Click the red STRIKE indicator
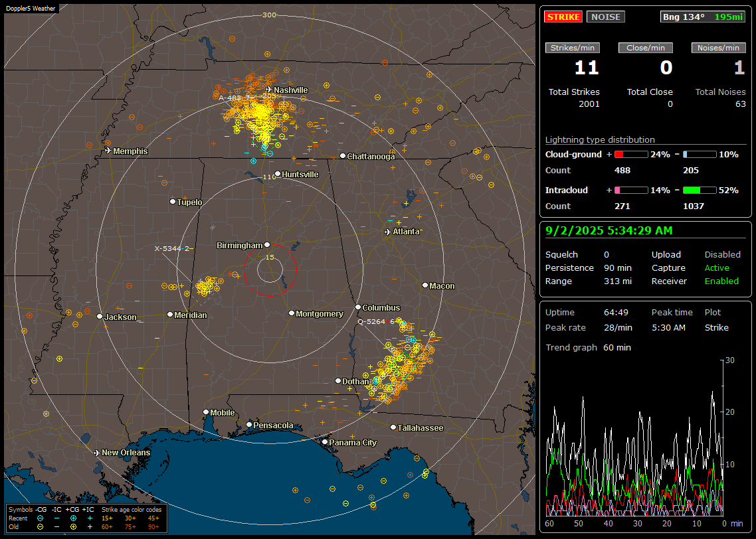This screenshot has width=756, height=539. 563,17
